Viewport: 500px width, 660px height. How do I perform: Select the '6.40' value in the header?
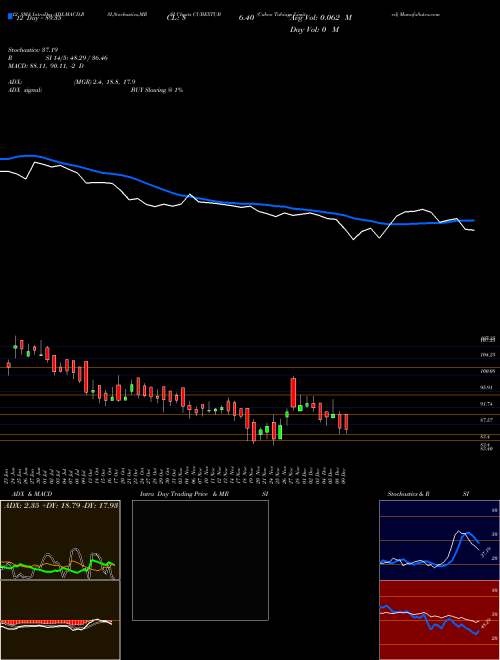coord(246,18)
